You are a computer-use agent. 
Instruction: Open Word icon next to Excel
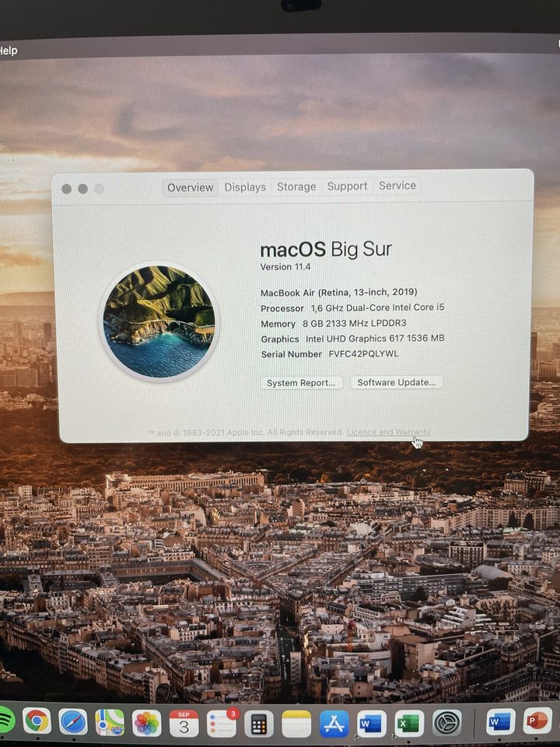tap(372, 724)
